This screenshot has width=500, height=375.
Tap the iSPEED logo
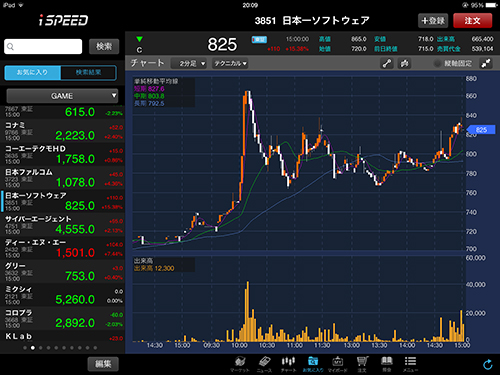click(63, 20)
